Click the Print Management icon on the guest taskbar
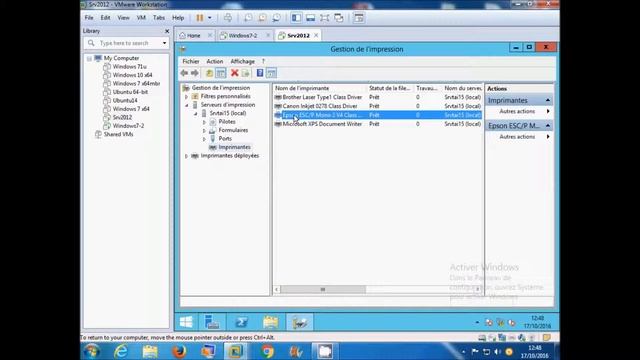 tap(300, 322)
